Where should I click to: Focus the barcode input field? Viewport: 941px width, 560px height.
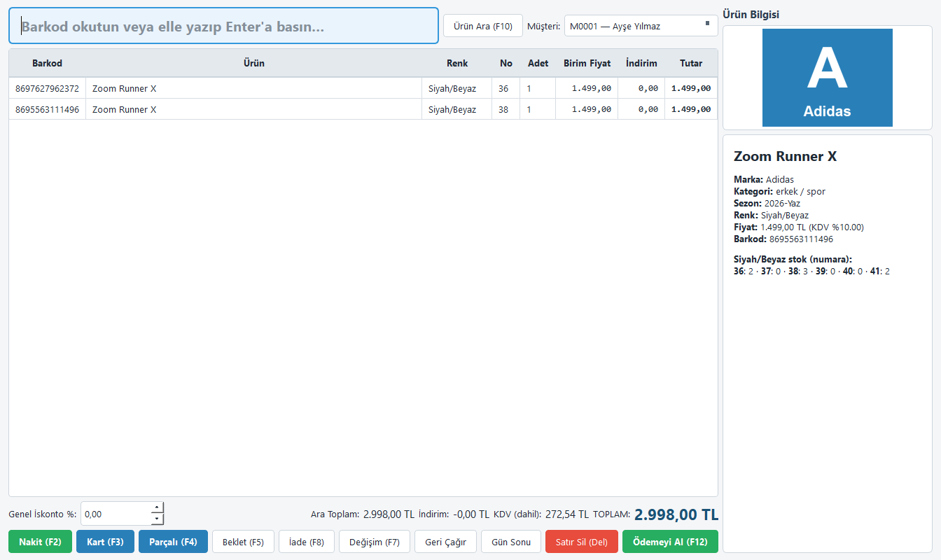(x=223, y=26)
